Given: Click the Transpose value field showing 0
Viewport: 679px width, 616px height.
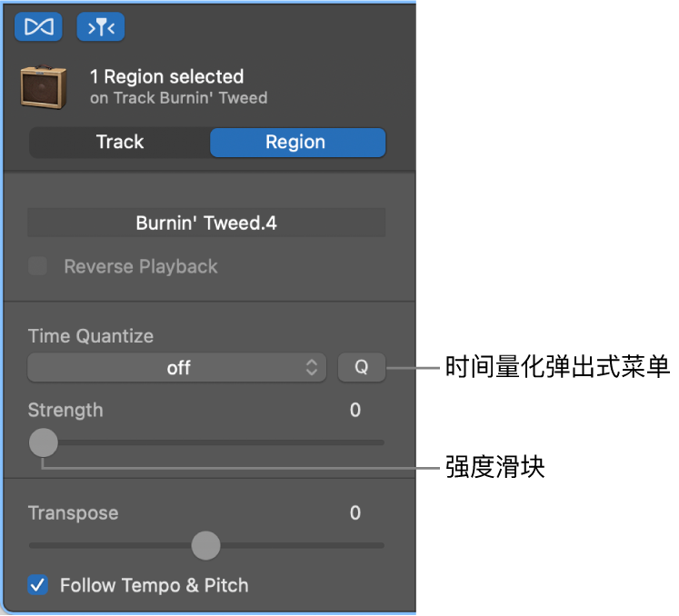Looking at the screenshot, I should [355, 512].
